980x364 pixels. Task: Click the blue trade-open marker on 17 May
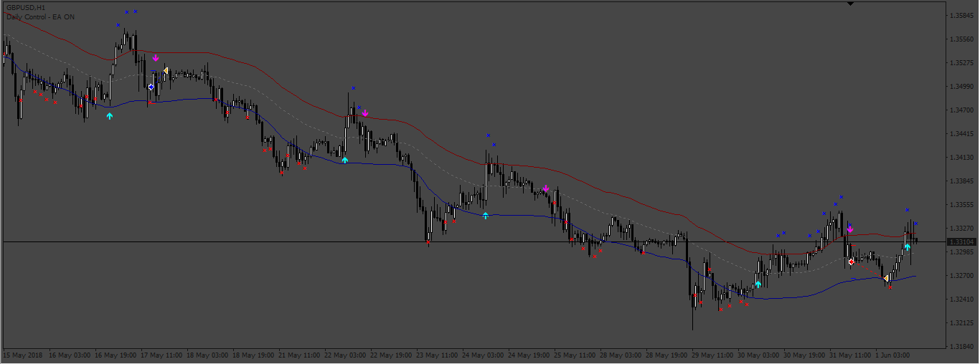tap(151, 87)
